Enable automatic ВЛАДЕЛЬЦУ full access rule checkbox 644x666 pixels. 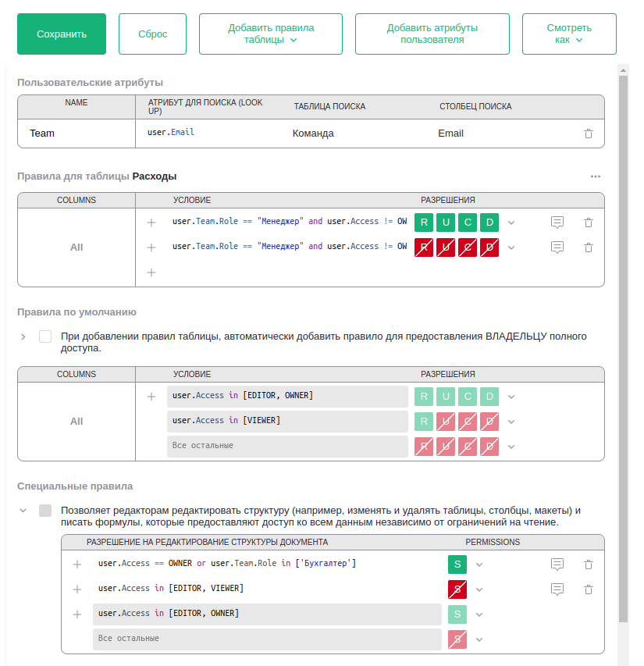coord(45,337)
